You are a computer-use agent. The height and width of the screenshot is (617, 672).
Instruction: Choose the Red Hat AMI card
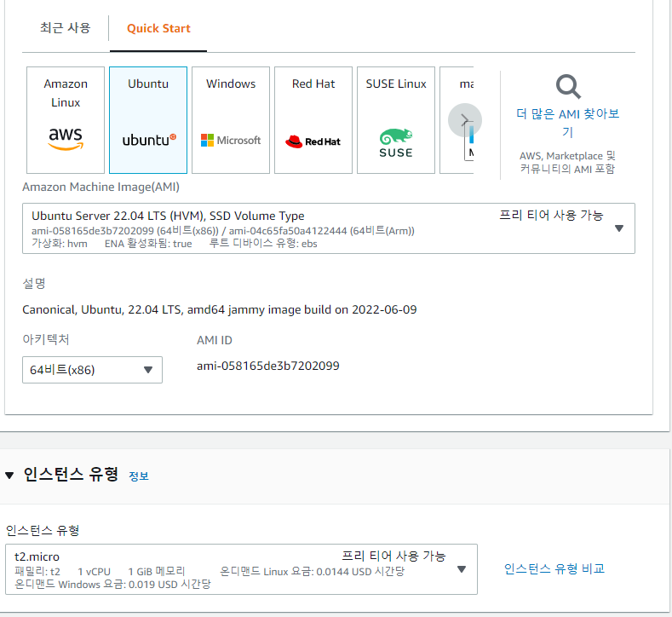click(x=313, y=120)
